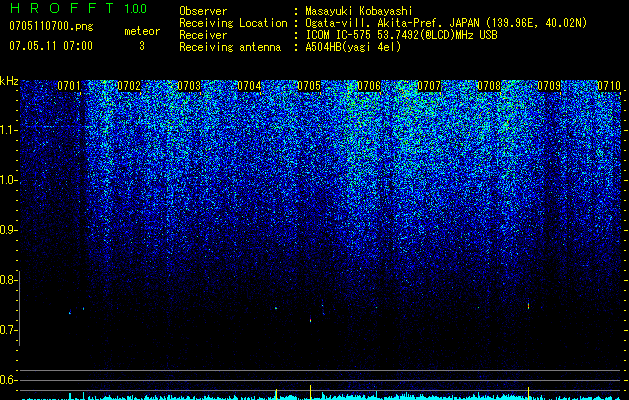Click the 1.0 kHz axis label
Image resolution: width=629 pixels, height=400 pixels.
8,180
